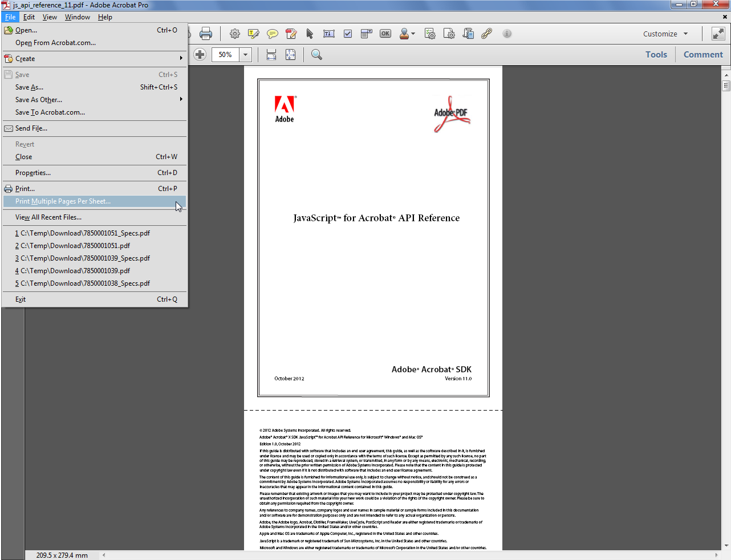
Task: Choose Exit from File menu
Action: pos(95,299)
